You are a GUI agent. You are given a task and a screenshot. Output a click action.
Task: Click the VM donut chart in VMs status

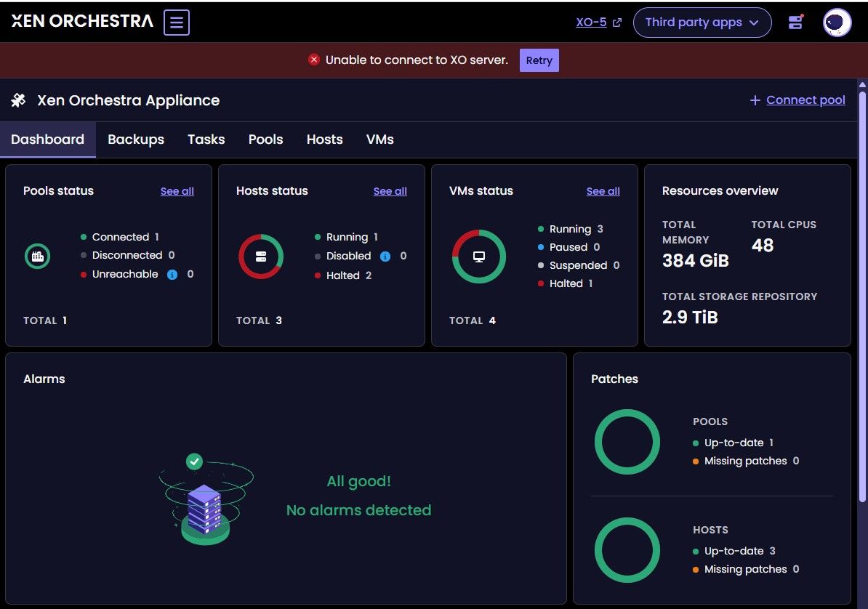479,257
